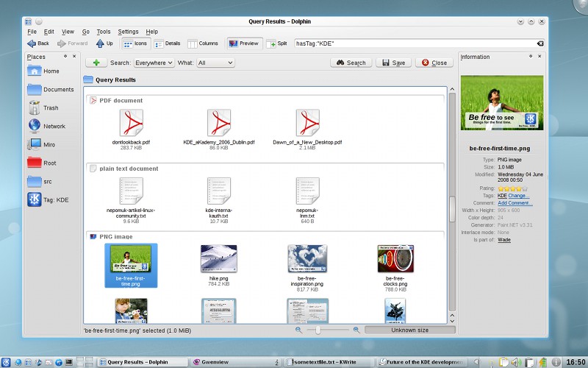Clear the hasTag:"KDE" location field
Image resolution: width=588 pixels, height=368 pixels.
[x=540, y=43]
